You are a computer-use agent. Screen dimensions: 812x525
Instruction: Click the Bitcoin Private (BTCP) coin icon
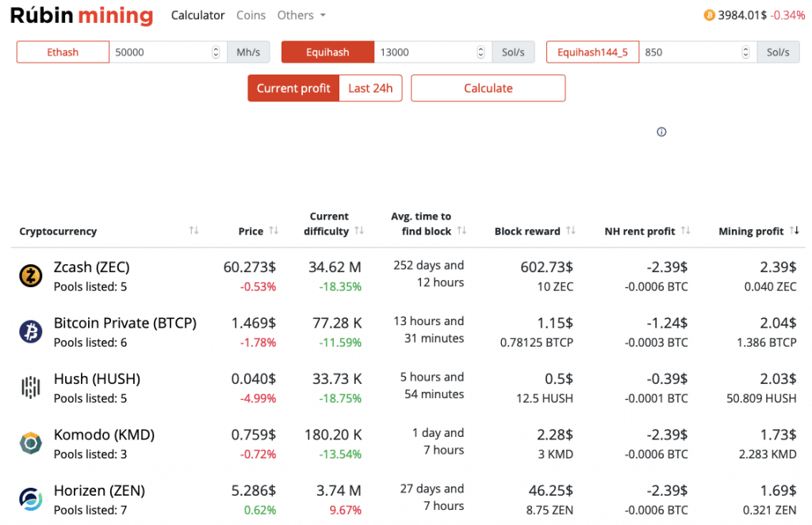coord(30,331)
